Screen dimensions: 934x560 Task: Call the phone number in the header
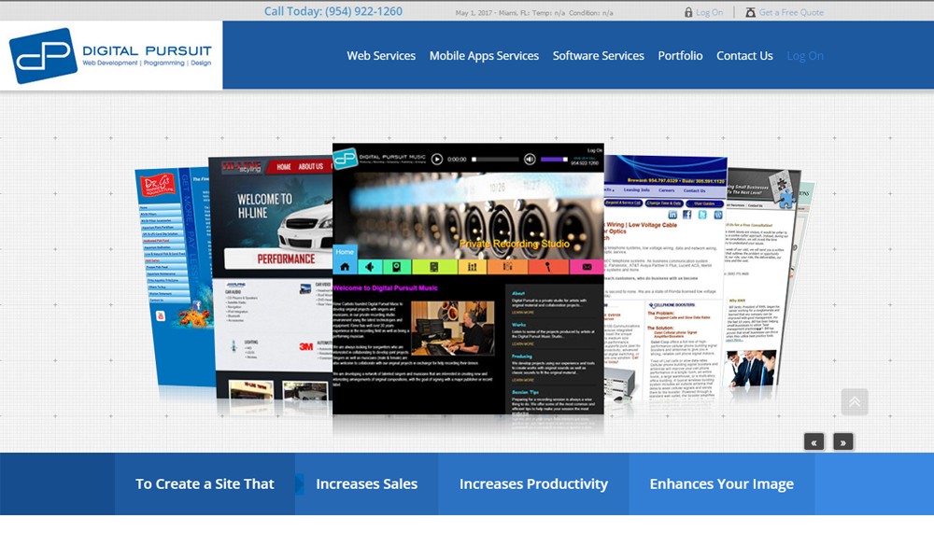[x=333, y=11]
